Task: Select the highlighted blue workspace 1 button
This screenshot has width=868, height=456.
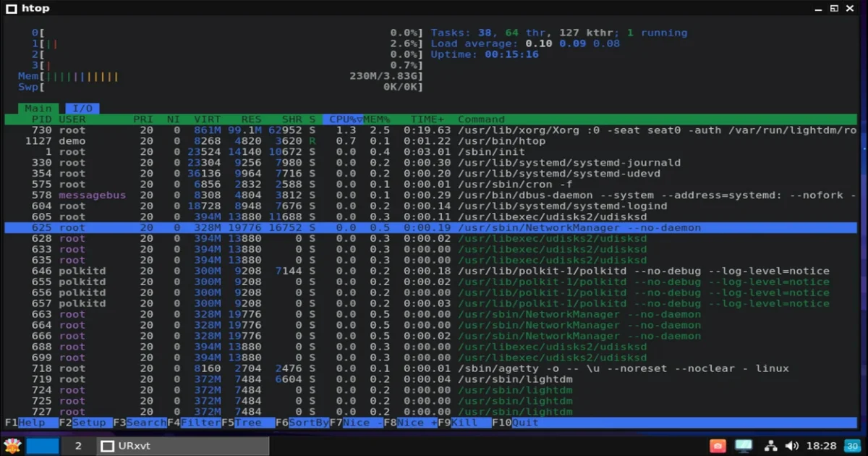Action: point(41,446)
